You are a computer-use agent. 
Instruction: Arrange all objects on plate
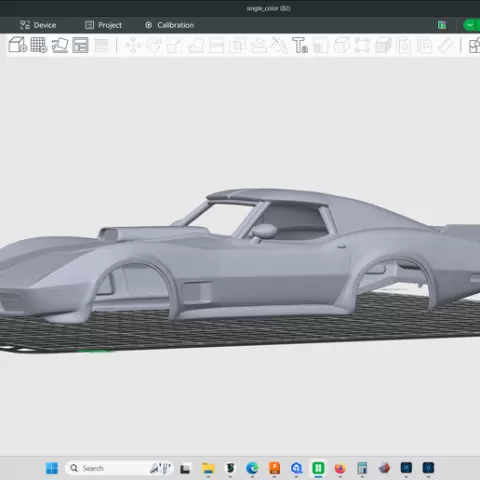[80, 45]
